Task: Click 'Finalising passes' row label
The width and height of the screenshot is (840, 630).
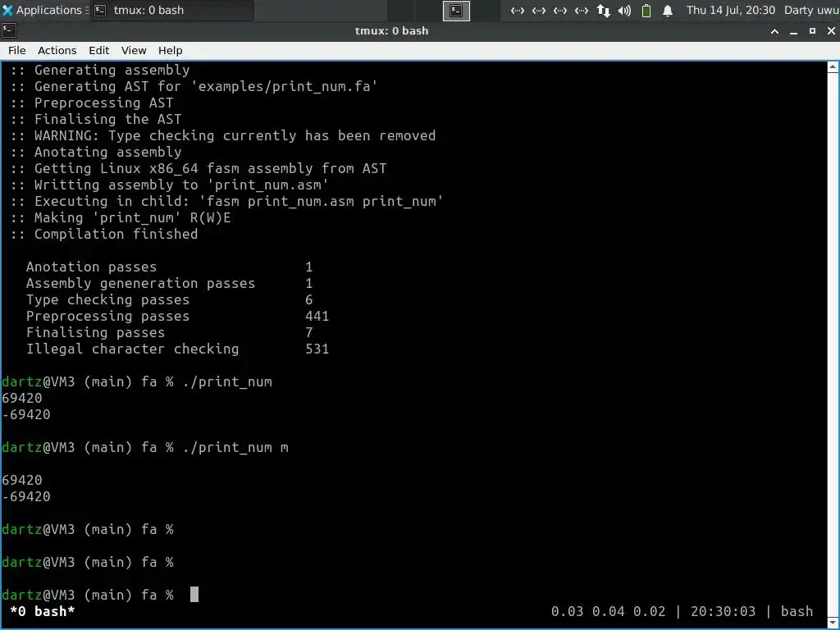Action: (95, 333)
